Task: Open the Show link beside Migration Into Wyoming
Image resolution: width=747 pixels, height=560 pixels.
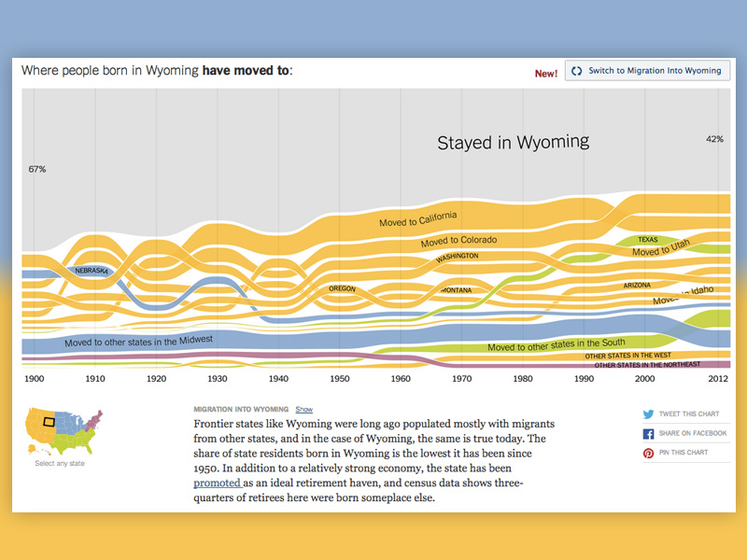Action: pos(303,409)
